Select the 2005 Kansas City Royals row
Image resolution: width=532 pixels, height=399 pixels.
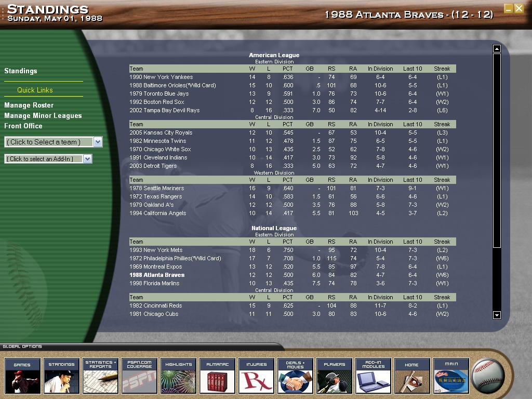pyautogui.click(x=292, y=132)
